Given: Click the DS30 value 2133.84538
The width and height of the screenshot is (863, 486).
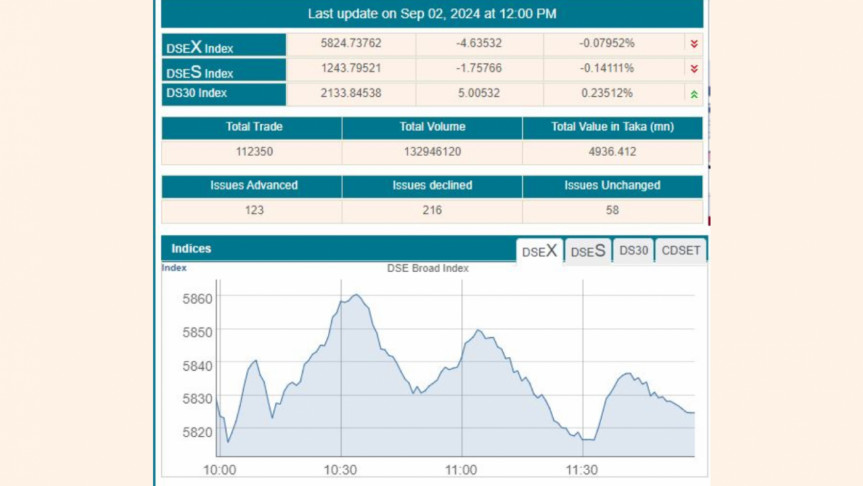Looking at the screenshot, I should (351, 93).
